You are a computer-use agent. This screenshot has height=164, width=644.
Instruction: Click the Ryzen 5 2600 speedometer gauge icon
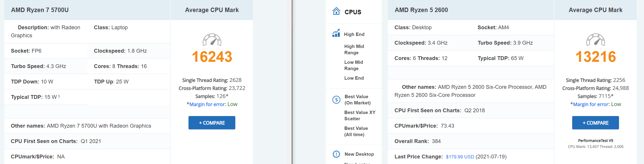coord(596,40)
